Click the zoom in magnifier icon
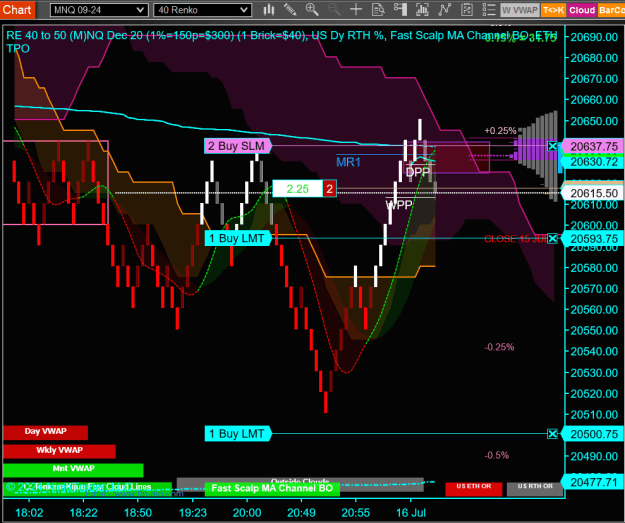This screenshot has width=625, height=523. click(x=312, y=10)
